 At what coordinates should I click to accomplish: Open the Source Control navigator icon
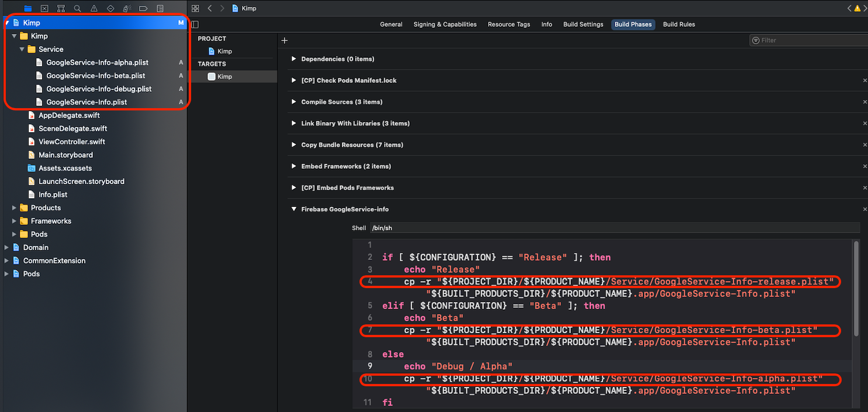[44, 9]
